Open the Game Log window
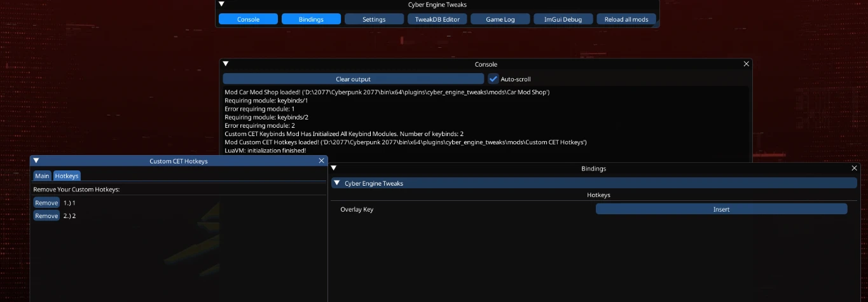The height and width of the screenshot is (302, 868). click(500, 19)
